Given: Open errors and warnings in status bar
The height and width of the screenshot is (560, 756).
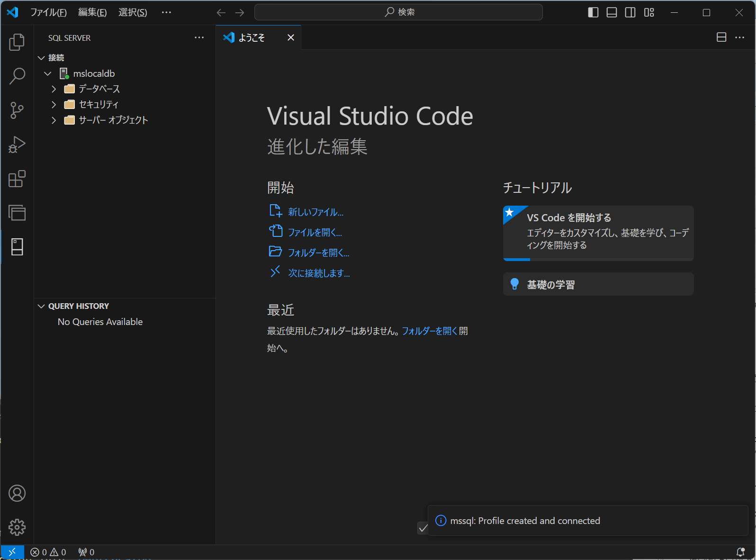Looking at the screenshot, I should coord(48,552).
